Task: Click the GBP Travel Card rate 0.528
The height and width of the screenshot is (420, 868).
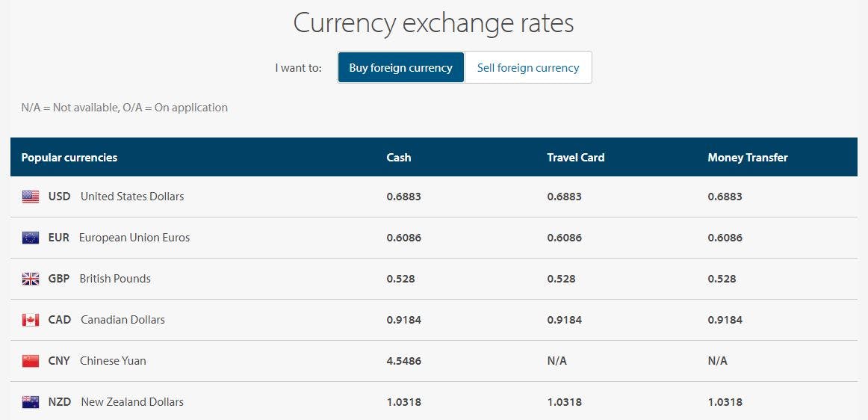Action: [561, 279]
